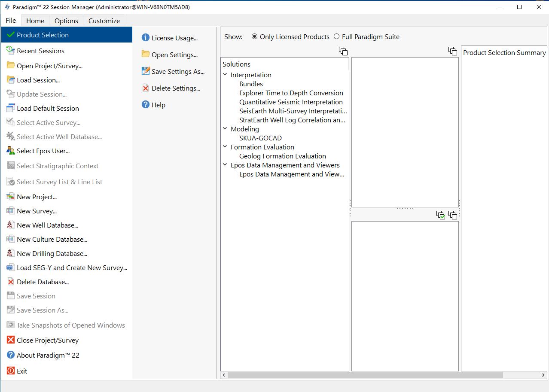Click the Select Epos User icon
This screenshot has width=549, height=392.
pyautogui.click(x=11, y=151)
